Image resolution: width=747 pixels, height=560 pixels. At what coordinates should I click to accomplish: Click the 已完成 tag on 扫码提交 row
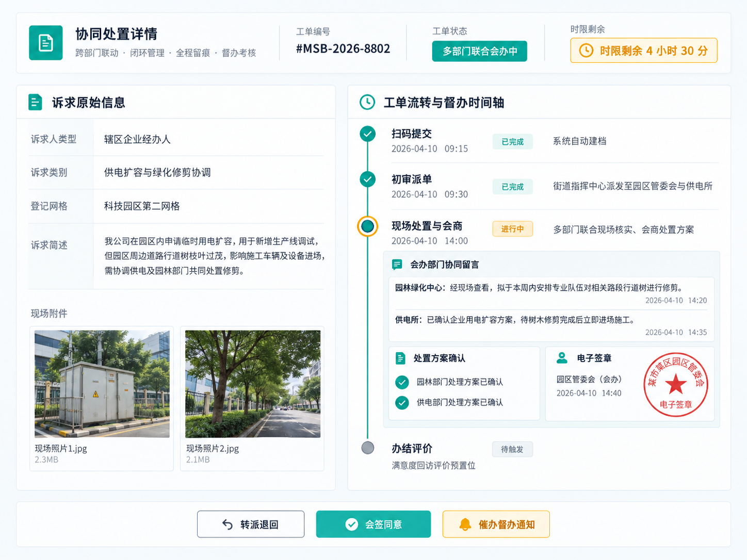(512, 142)
